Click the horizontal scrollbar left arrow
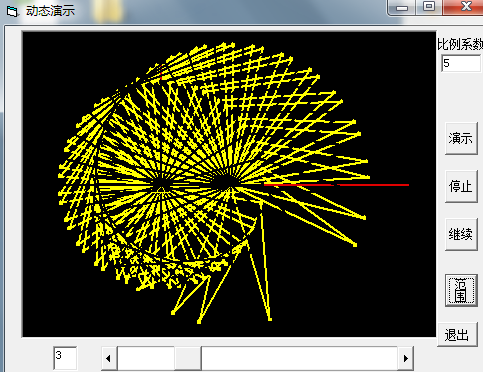This screenshot has height=372, width=483. 109,358
